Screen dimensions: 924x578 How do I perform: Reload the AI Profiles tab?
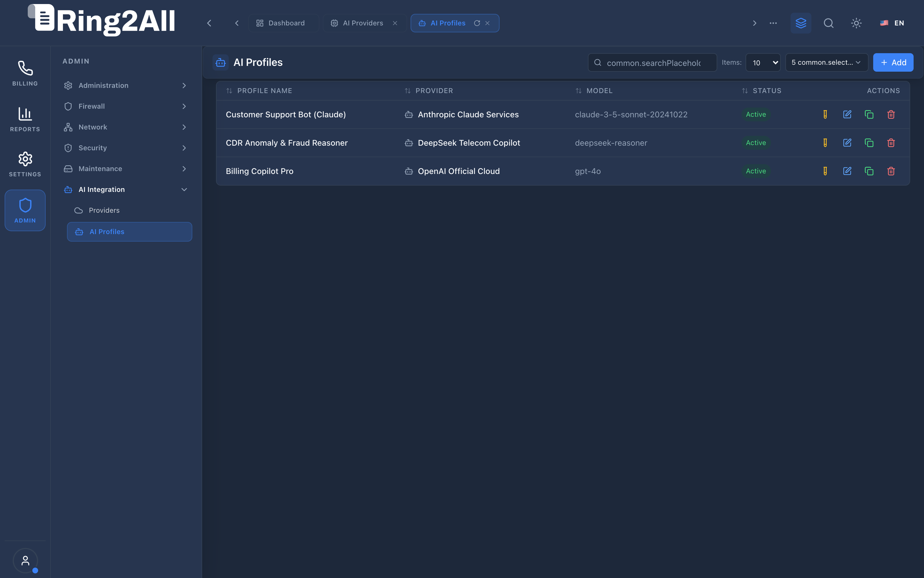[x=477, y=23]
